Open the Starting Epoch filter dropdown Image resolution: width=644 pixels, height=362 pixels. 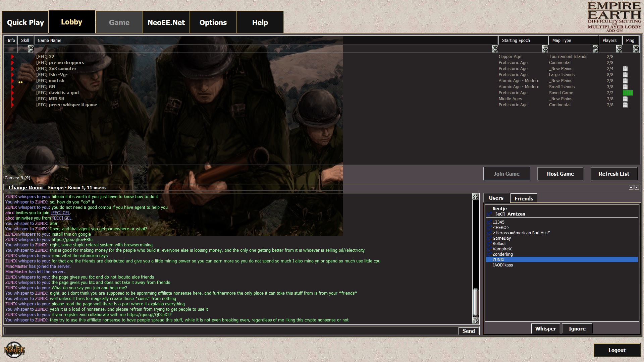(545, 49)
